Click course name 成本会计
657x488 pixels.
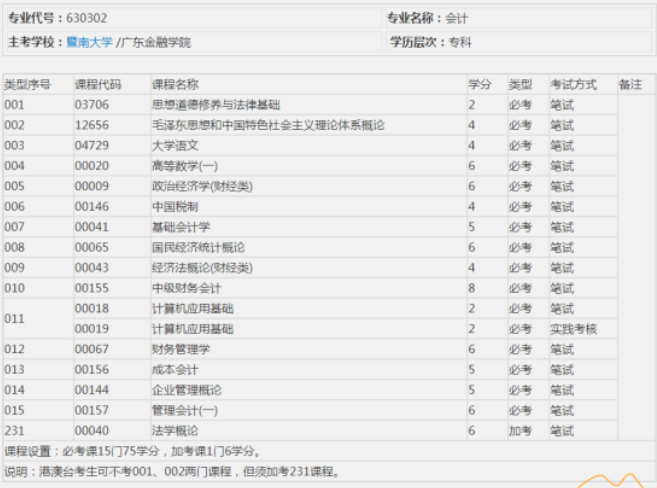(x=175, y=369)
